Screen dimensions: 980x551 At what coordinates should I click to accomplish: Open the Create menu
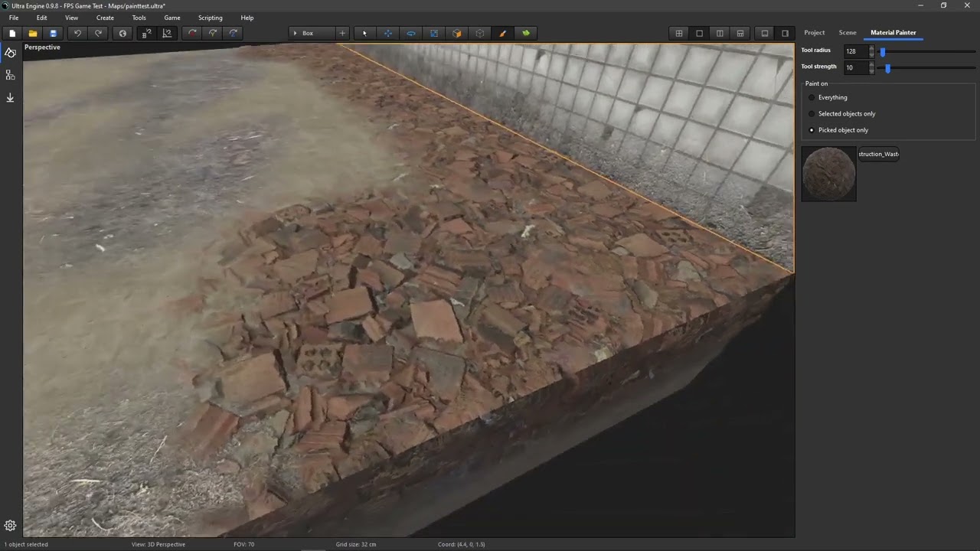105,18
